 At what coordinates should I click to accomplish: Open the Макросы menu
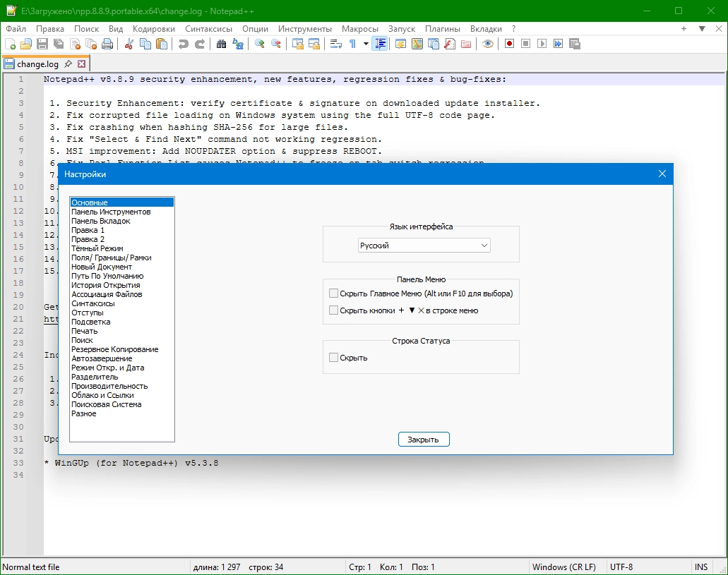[x=360, y=29]
